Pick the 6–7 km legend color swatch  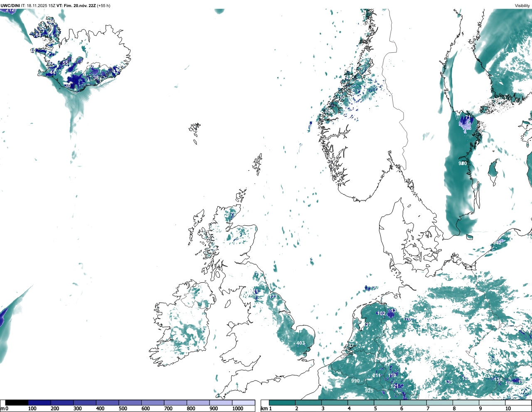(413, 403)
